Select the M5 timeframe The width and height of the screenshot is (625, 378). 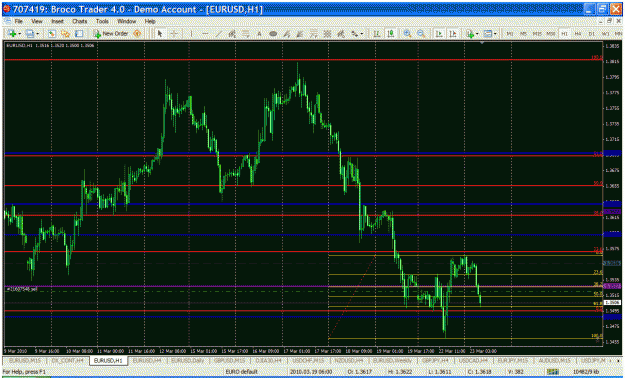[x=523, y=34]
